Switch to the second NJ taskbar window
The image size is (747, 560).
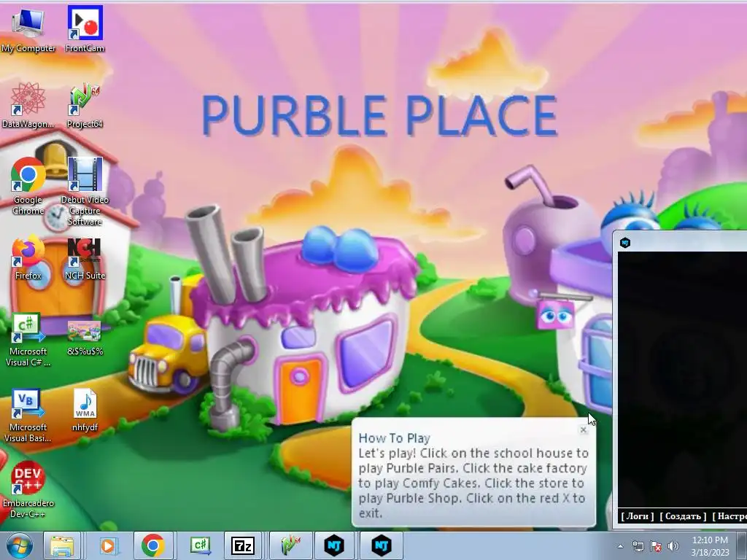pyautogui.click(x=381, y=545)
